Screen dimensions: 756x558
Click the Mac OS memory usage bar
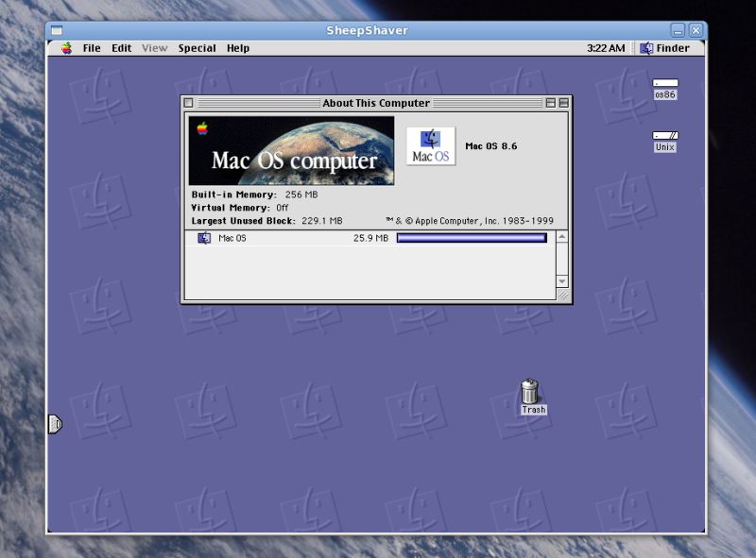coord(472,238)
